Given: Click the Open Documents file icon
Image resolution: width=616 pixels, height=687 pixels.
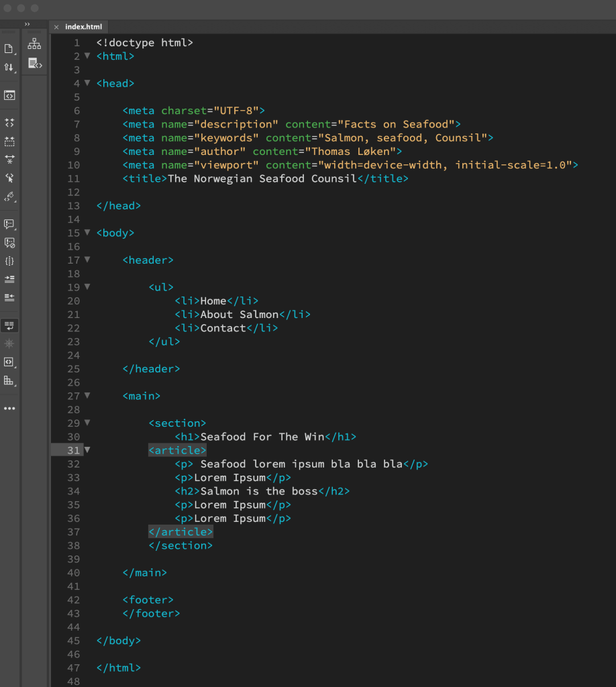Looking at the screenshot, I should click(9, 48).
